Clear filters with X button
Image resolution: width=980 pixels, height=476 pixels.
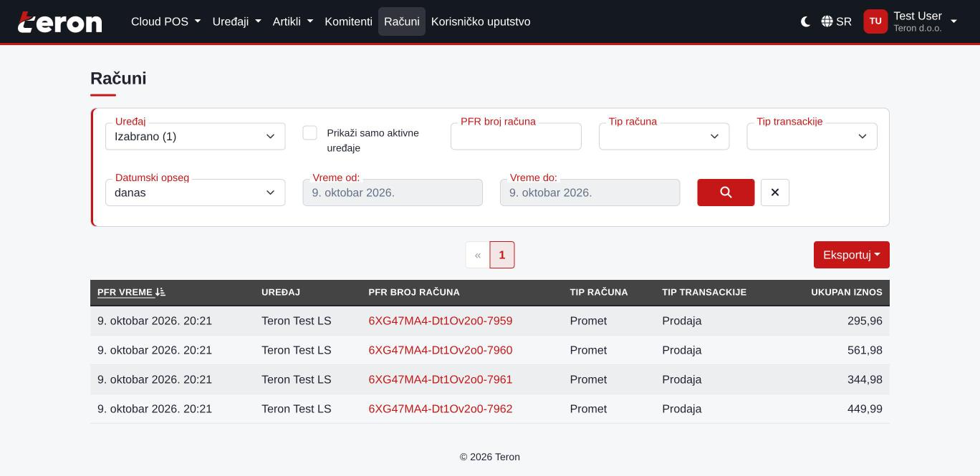point(774,193)
